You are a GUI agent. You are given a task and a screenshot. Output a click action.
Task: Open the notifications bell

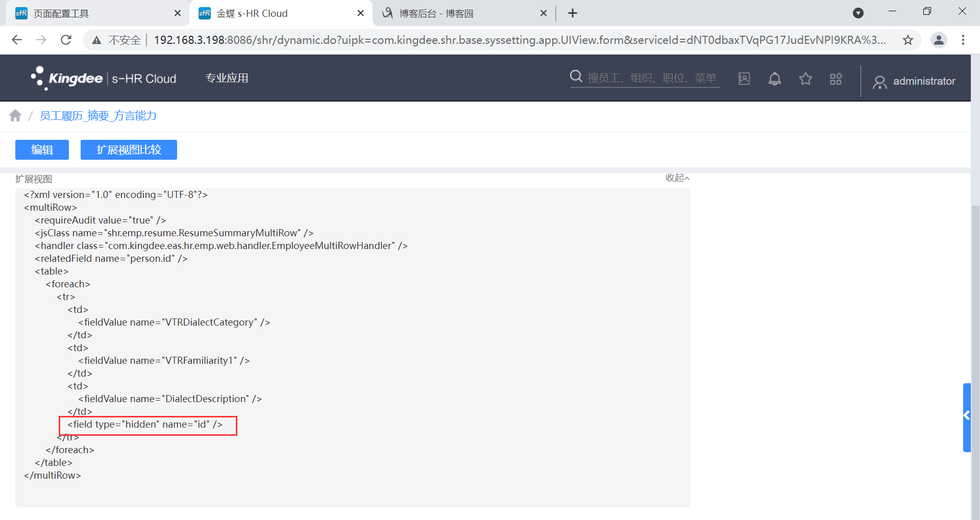pyautogui.click(x=775, y=79)
